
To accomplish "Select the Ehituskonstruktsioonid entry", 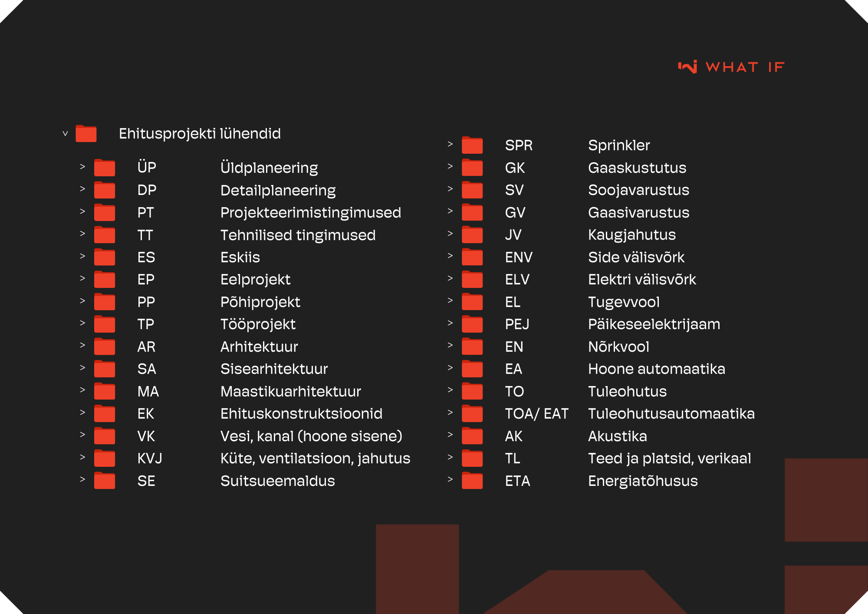I will [x=301, y=414].
